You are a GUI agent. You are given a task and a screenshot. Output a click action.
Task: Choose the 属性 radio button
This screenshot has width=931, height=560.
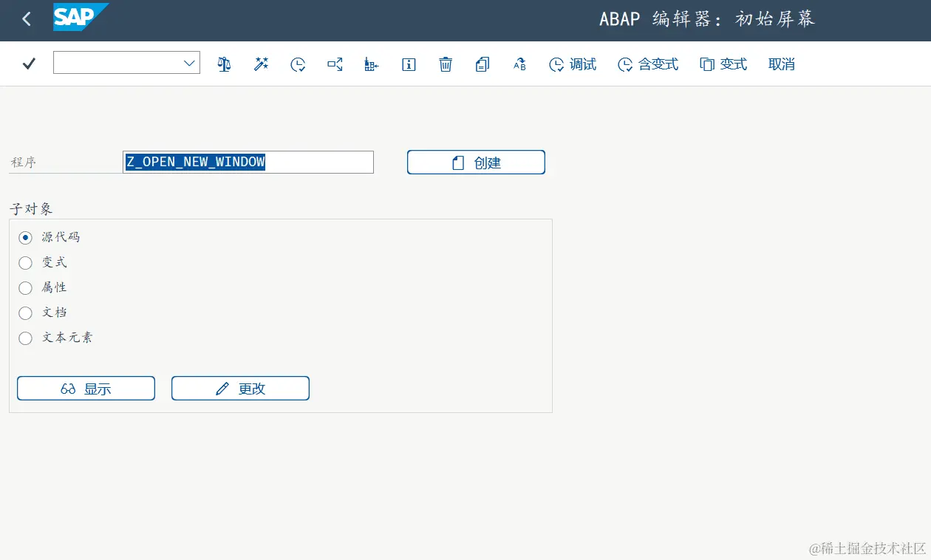(25, 288)
